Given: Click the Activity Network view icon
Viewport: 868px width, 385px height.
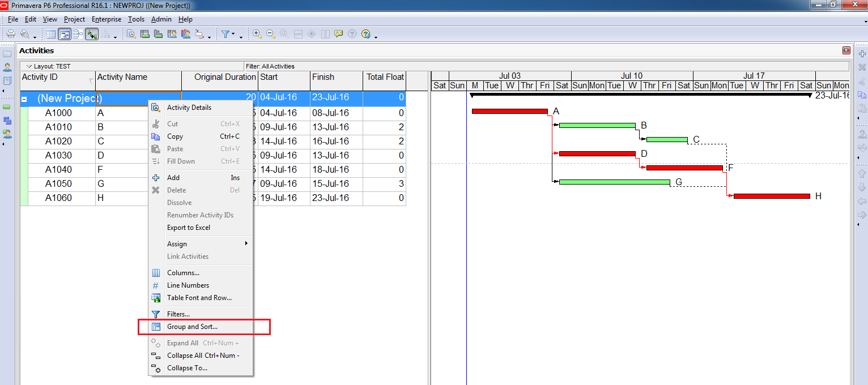Looking at the screenshot, I should tap(78, 34).
